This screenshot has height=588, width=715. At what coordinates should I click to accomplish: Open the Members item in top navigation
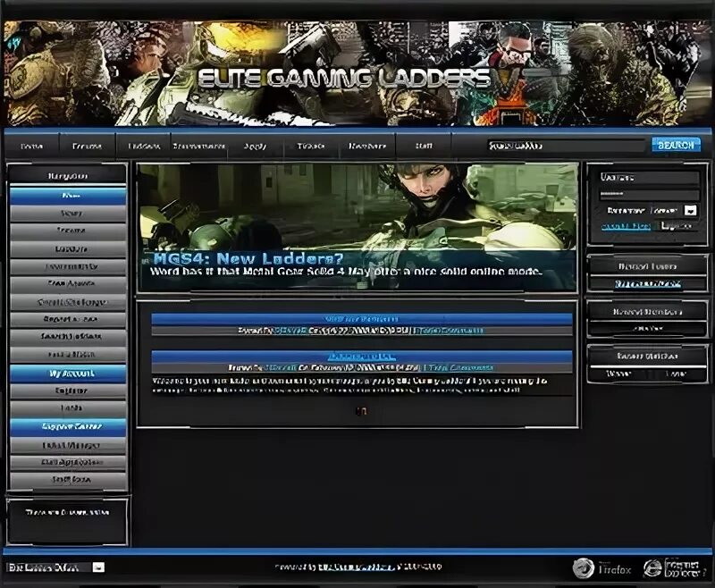(x=367, y=146)
